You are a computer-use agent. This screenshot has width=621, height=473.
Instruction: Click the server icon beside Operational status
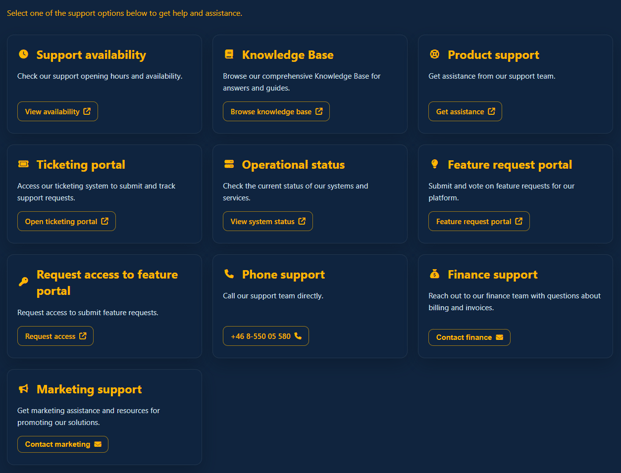coord(229,164)
